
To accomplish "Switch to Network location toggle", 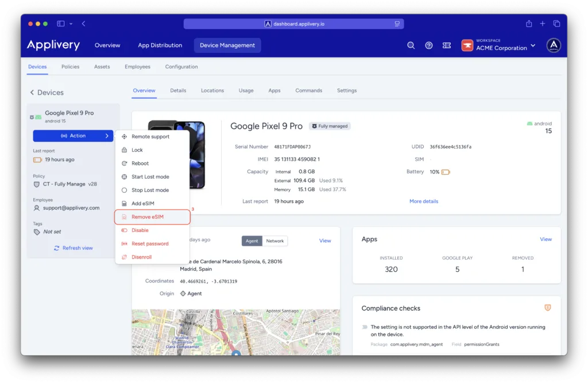I will coord(275,241).
